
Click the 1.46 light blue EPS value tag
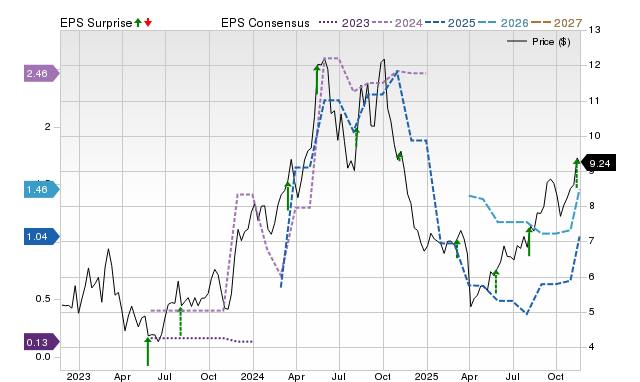click(41, 189)
